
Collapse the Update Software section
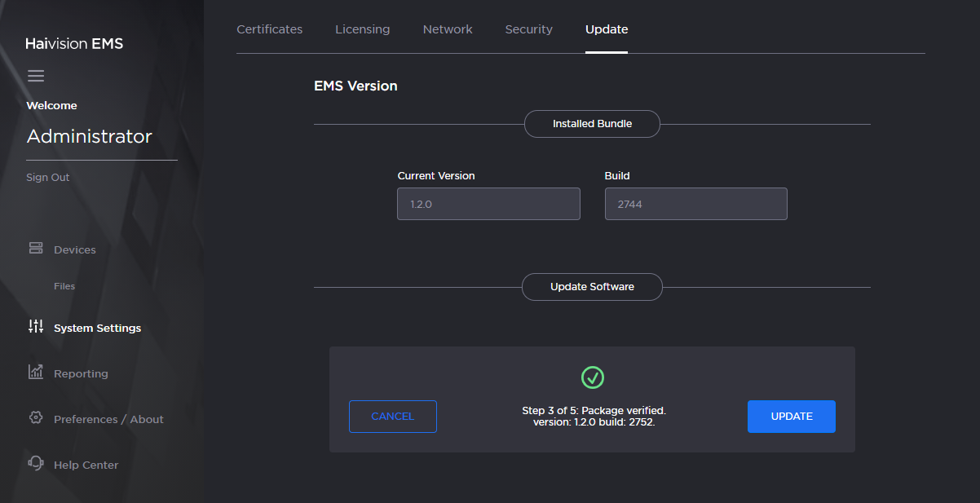[592, 287]
